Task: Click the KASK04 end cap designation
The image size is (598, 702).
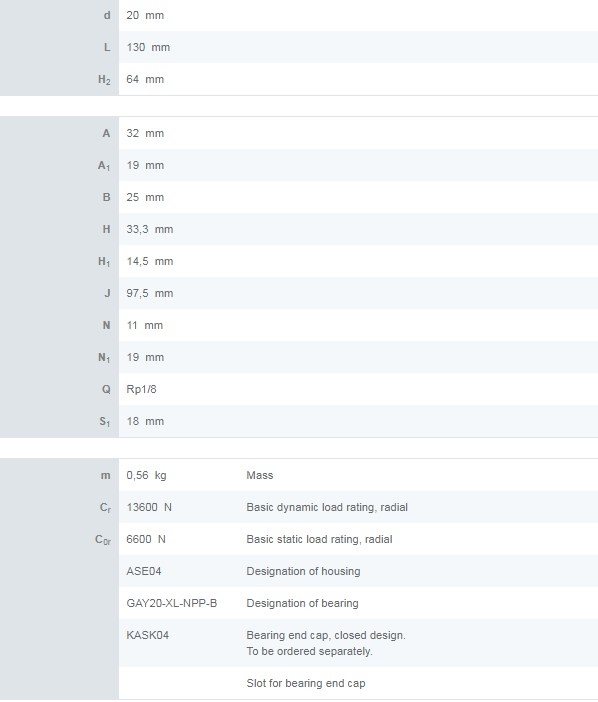Action: 147,635
